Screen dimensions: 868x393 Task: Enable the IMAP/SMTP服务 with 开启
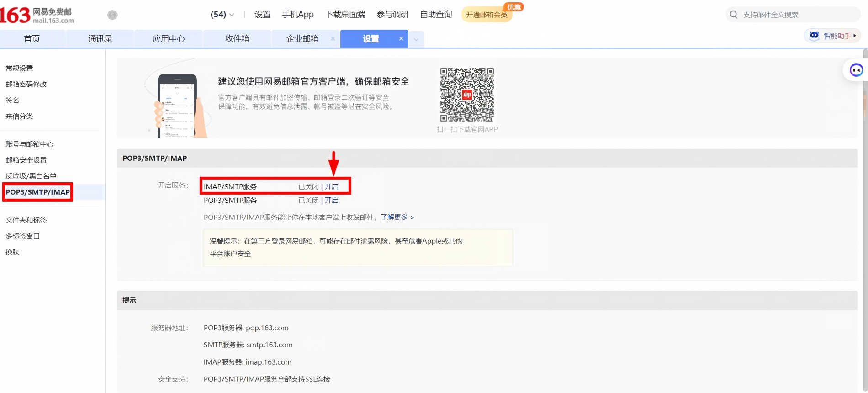click(332, 186)
